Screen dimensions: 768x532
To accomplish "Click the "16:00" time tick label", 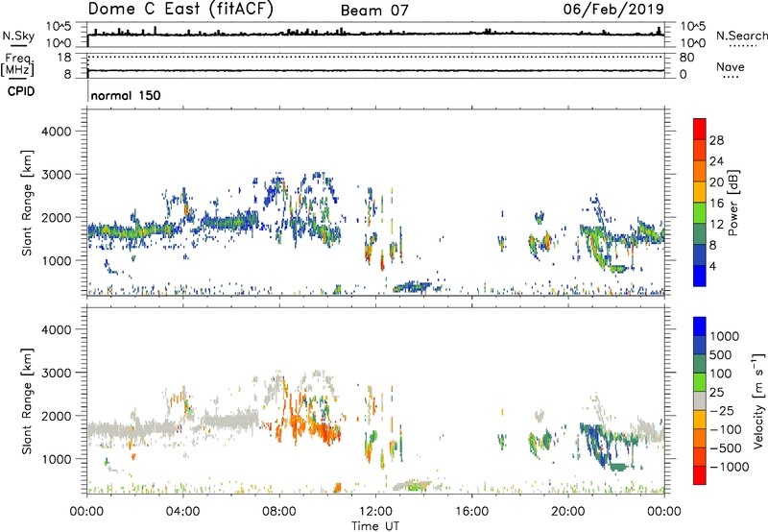I will 471,512.
